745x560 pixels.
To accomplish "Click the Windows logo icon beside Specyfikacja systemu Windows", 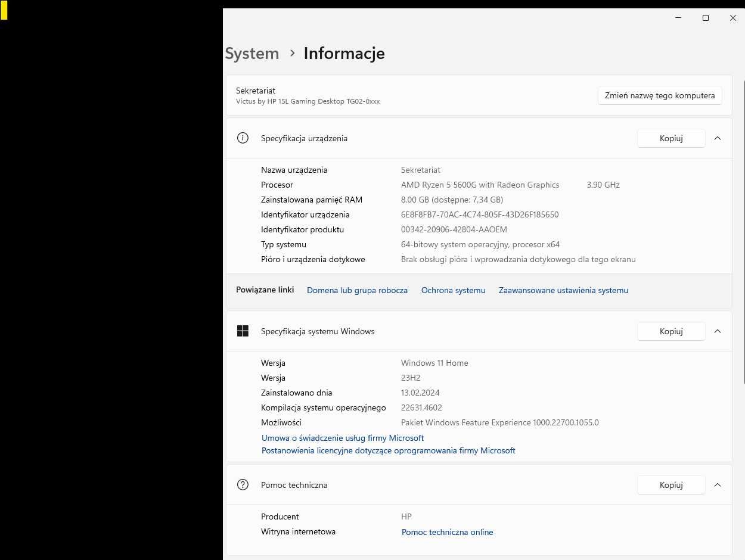I will tap(243, 331).
